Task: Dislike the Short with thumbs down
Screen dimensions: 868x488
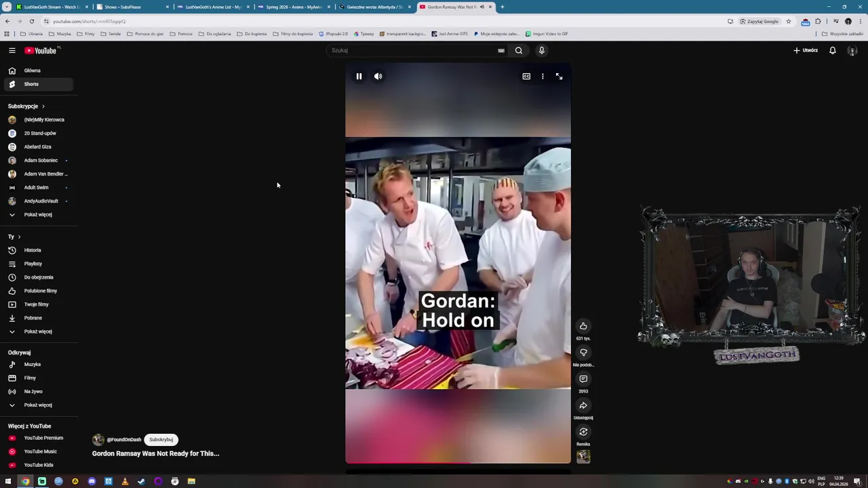Action: (x=583, y=352)
